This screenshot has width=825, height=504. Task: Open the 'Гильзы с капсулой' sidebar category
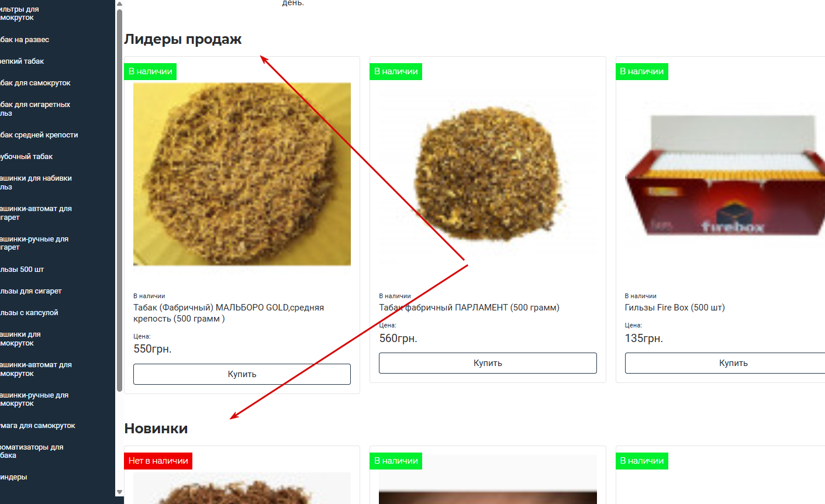29,313
